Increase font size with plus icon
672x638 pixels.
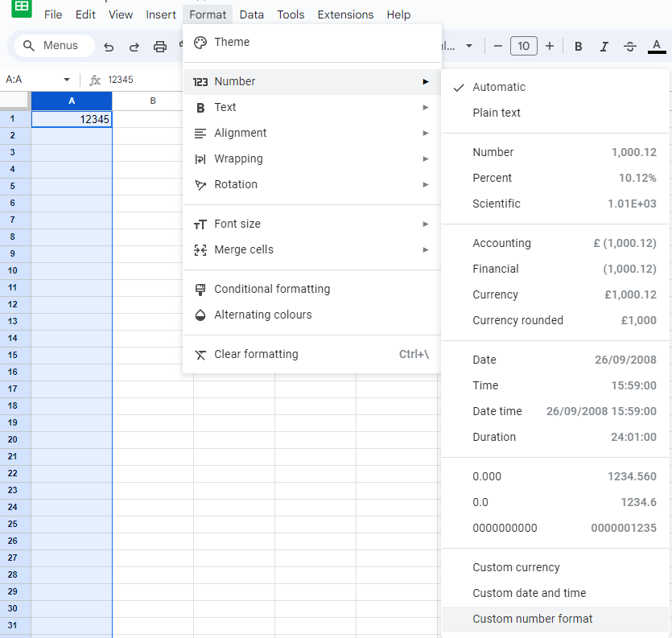click(550, 46)
